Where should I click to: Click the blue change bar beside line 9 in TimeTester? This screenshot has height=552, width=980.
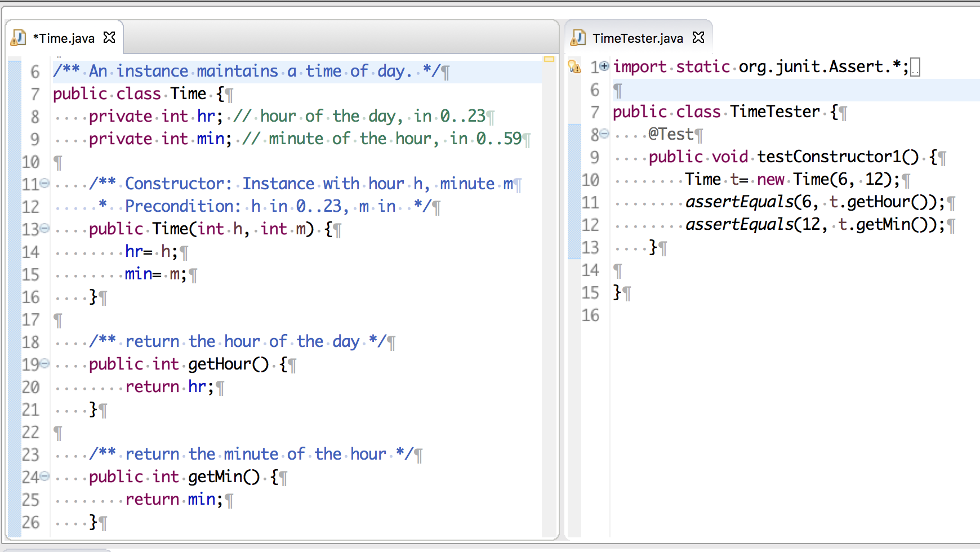(576, 157)
